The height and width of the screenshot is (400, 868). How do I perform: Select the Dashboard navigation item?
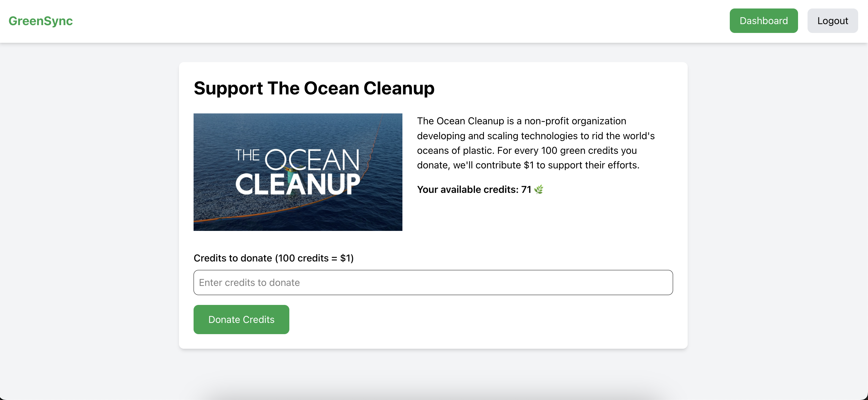(763, 20)
